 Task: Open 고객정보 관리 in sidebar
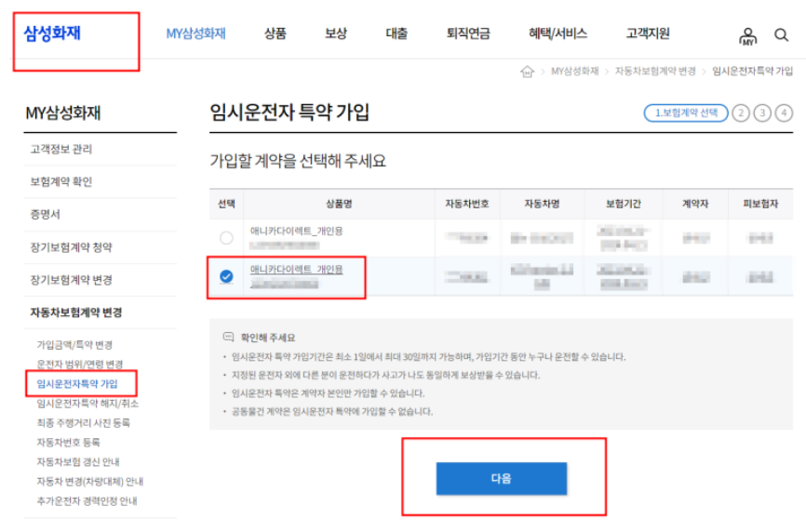[x=61, y=150]
